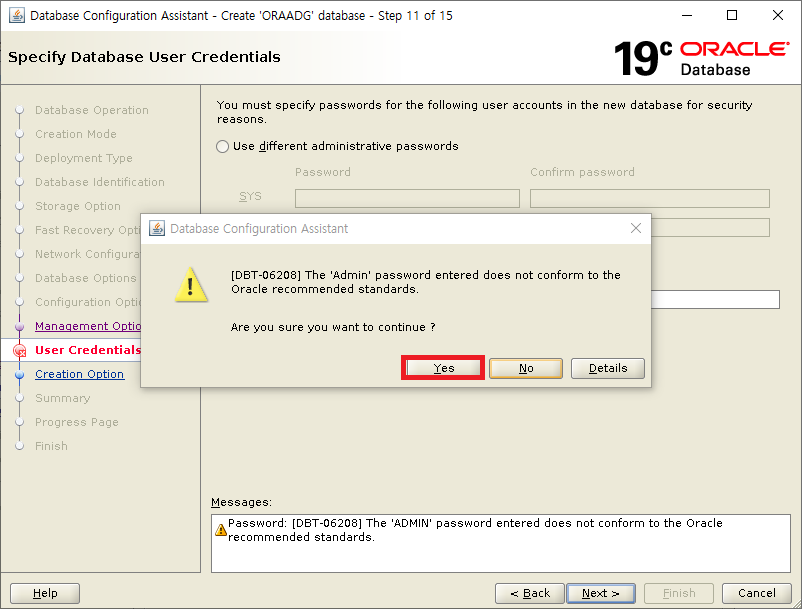This screenshot has height=609, width=802.
Task: Open Details for the DBT-06208 warning
Action: click(x=608, y=368)
